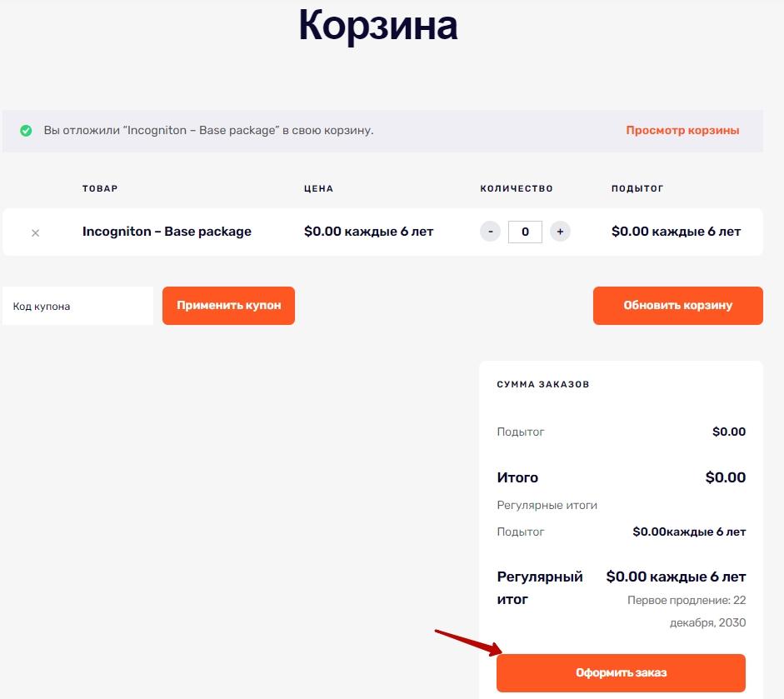Open the Просмотр корзины link
The height and width of the screenshot is (699, 784).
coord(682,130)
